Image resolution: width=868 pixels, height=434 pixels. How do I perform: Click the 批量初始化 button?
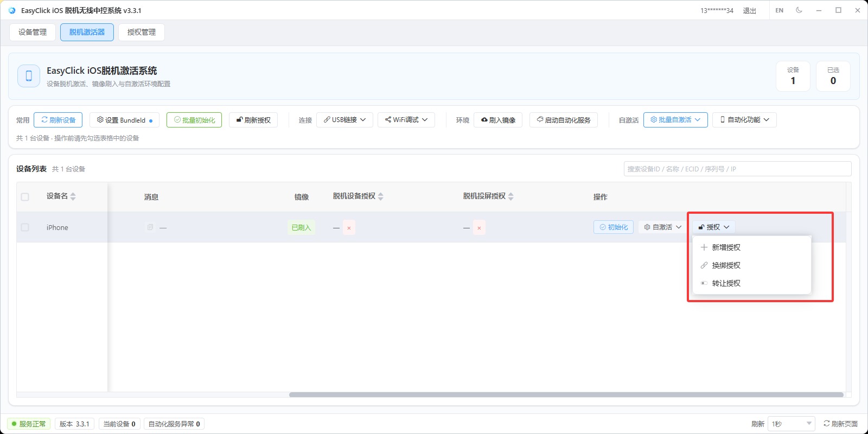[x=194, y=120]
